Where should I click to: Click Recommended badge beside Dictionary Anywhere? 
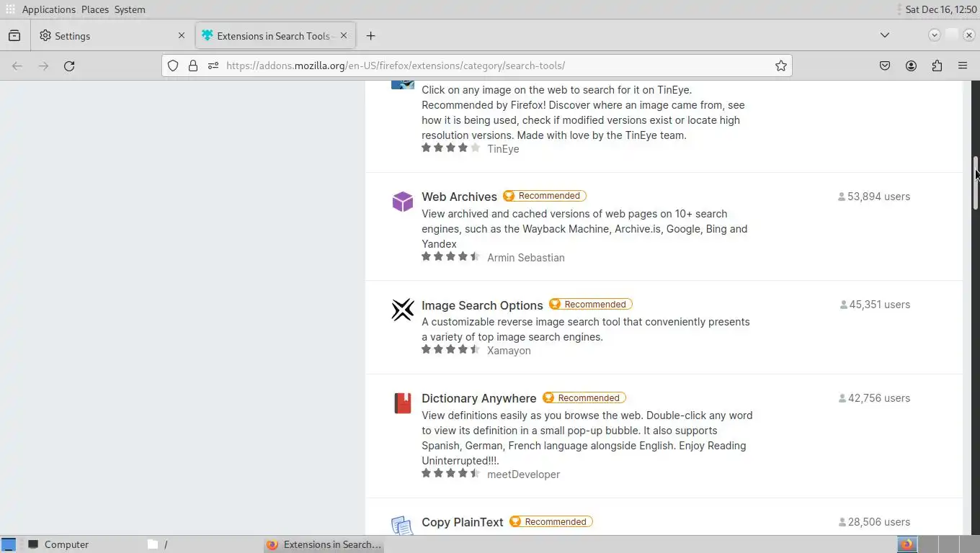(584, 397)
